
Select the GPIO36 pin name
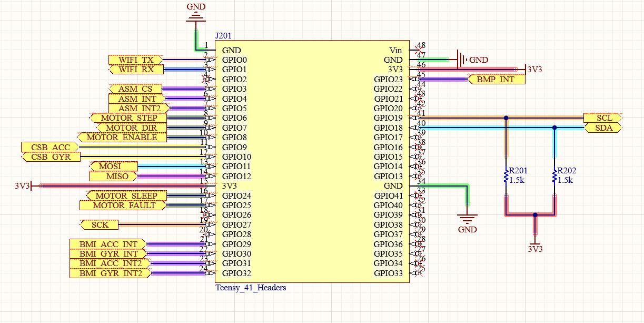click(388, 244)
